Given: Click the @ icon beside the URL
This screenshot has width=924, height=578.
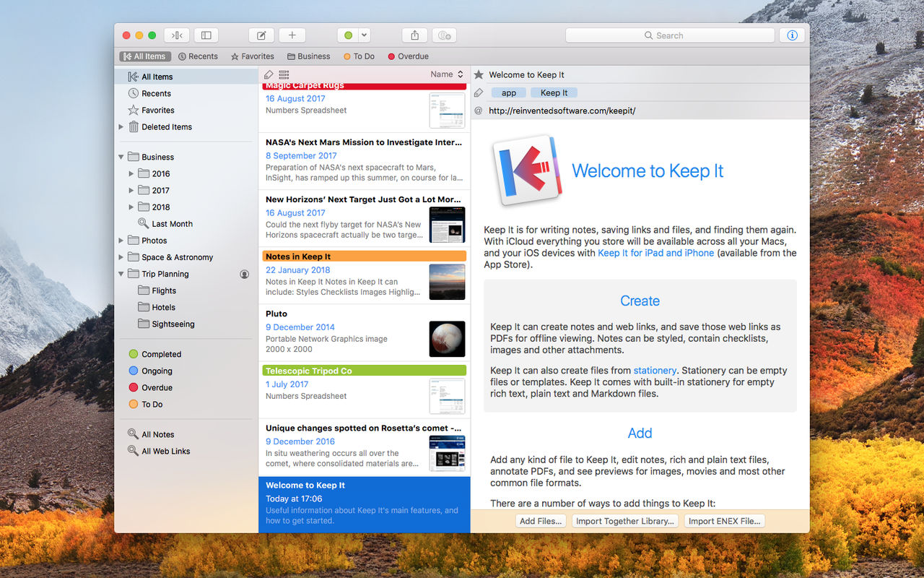Looking at the screenshot, I should 479,111.
